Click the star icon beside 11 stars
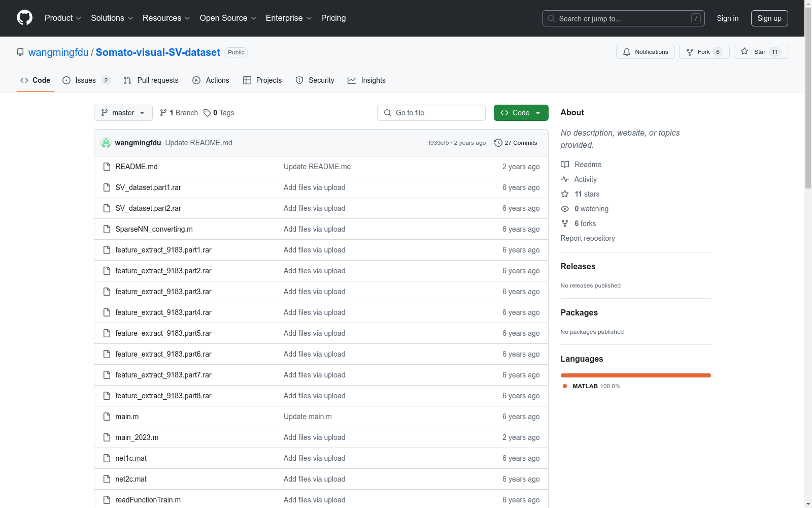 pyautogui.click(x=565, y=194)
